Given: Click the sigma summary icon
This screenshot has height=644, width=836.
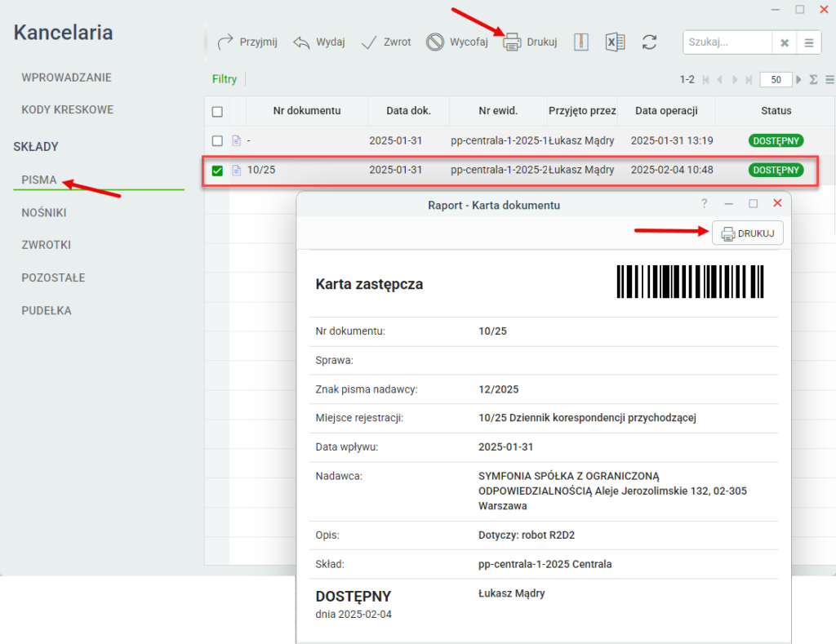Looking at the screenshot, I should [813, 79].
